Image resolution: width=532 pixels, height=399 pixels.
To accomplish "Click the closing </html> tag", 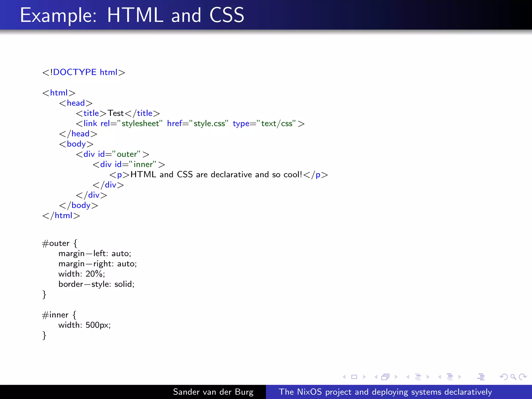I will (61, 216).
